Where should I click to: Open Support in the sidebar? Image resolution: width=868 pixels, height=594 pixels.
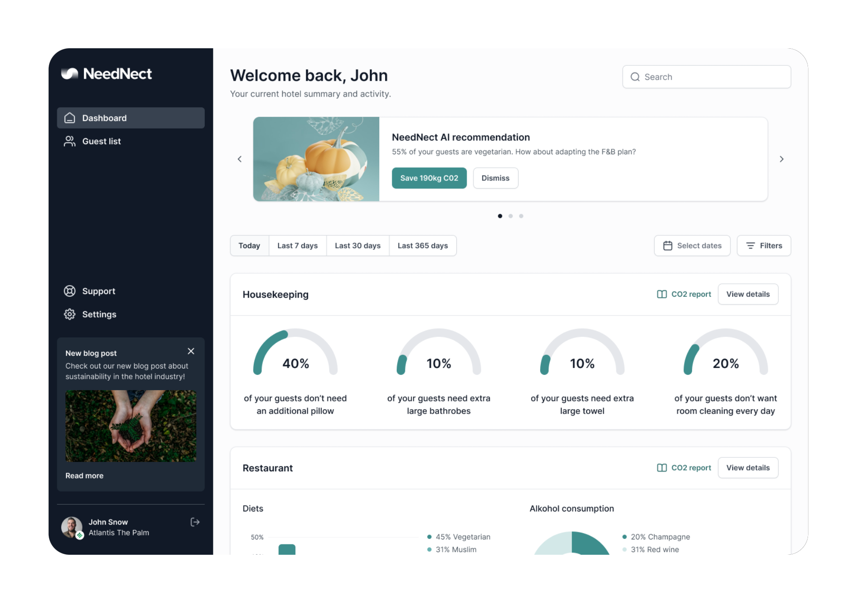coord(131,291)
